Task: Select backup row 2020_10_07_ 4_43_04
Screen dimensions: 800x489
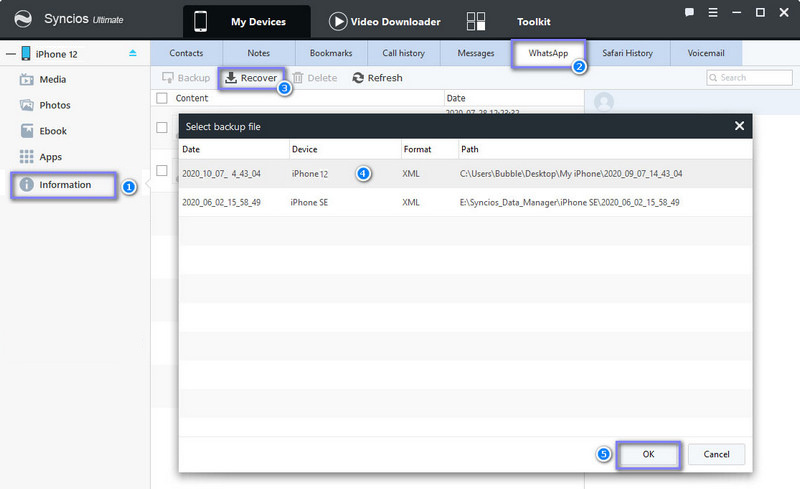Action: 465,174
